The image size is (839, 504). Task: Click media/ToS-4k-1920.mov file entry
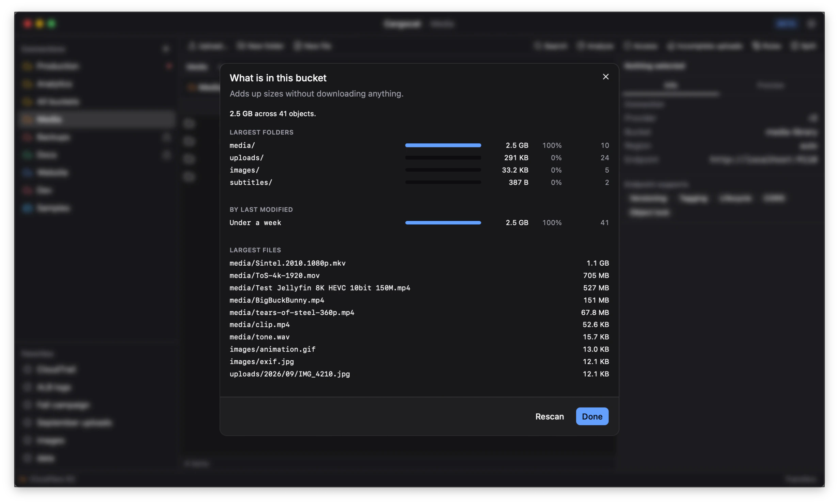[x=419, y=275]
